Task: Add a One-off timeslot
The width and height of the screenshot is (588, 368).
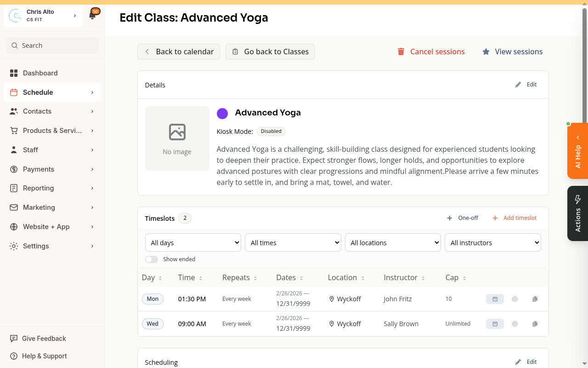Action: click(463, 218)
